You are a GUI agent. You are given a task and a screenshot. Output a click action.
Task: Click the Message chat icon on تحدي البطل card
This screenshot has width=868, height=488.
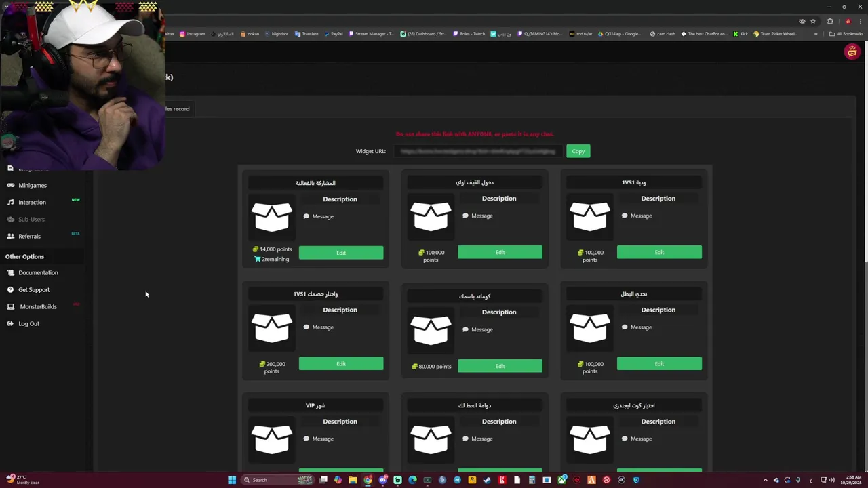[625, 327]
